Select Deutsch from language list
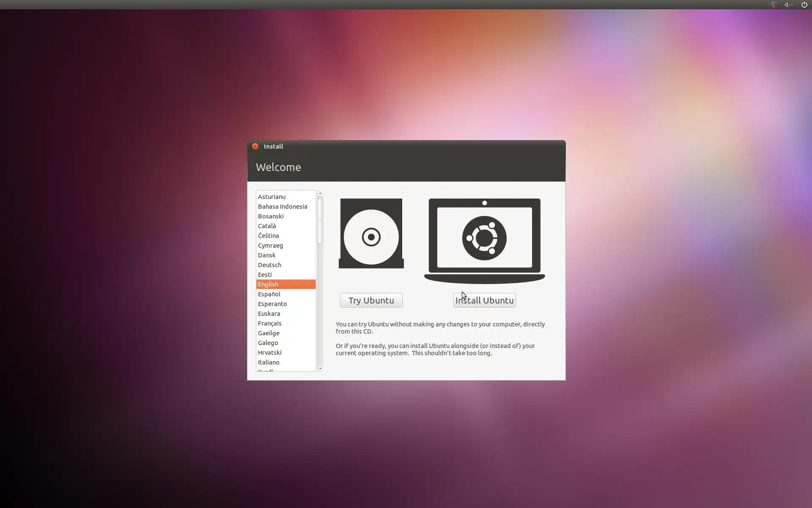Viewport: 812px width, 508px height. coord(269,265)
